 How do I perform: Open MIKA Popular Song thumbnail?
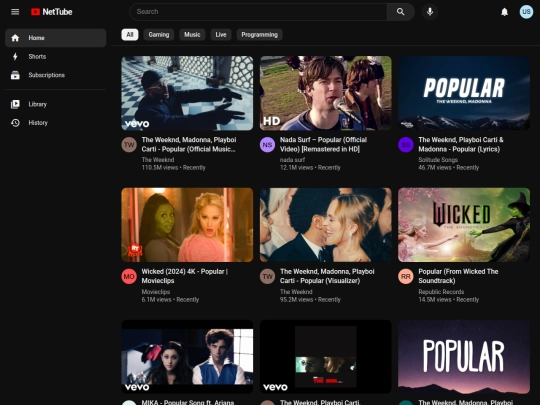tap(187, 357)
